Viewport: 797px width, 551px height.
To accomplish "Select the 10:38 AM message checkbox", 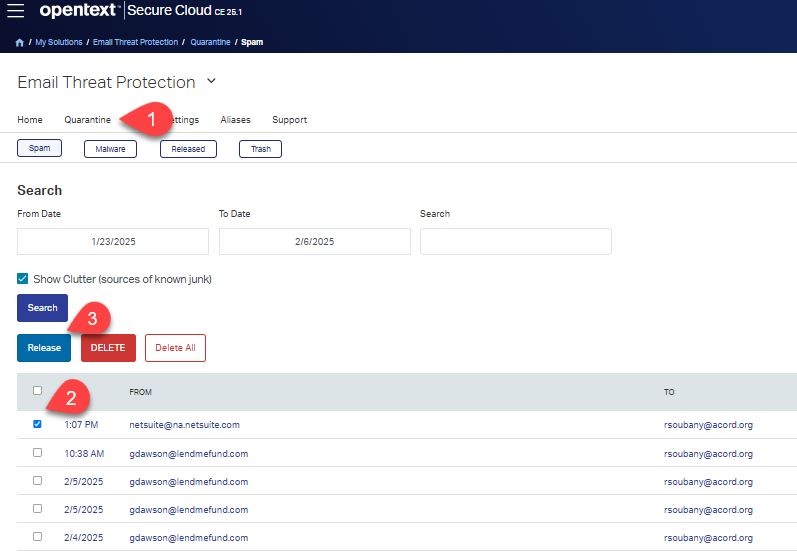I will 38,452.
